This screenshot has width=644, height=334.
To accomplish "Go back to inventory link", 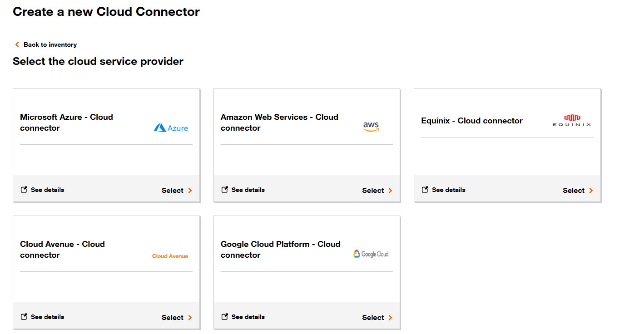I will pyautogui.click(x=46, y=44).
